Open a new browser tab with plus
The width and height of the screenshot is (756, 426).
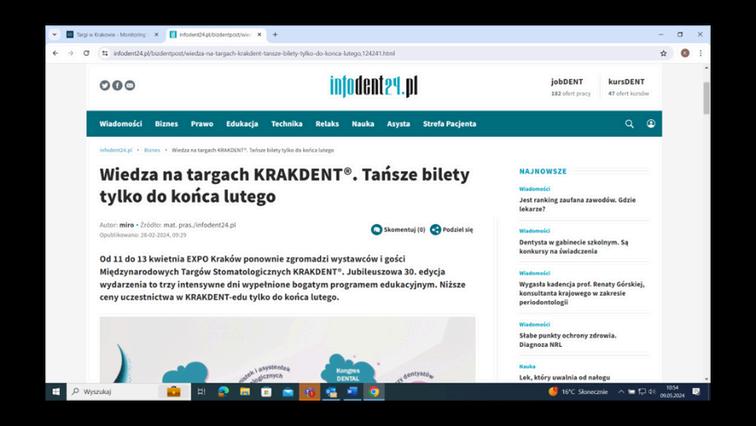275,35
